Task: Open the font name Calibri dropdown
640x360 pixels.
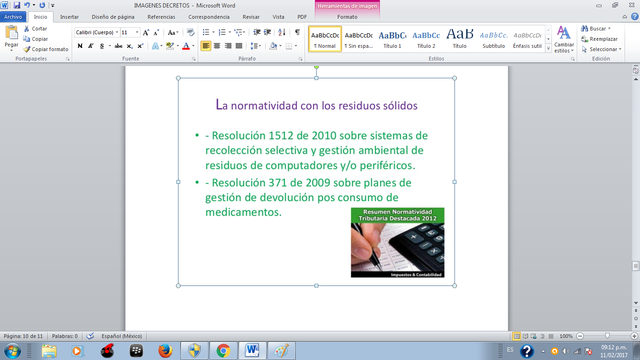Action: click(117, 32)
